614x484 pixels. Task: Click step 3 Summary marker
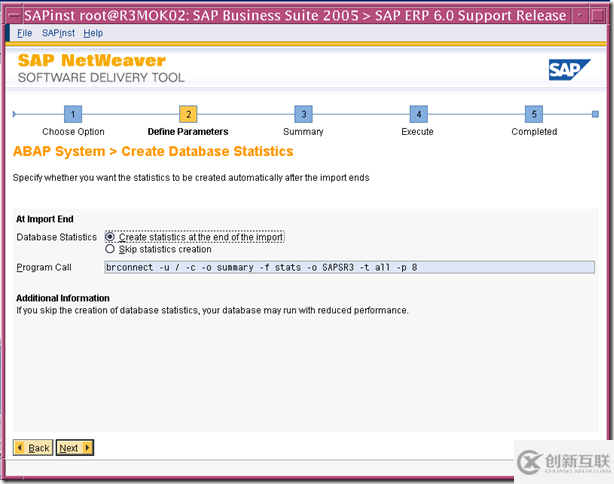coord(303,114)
